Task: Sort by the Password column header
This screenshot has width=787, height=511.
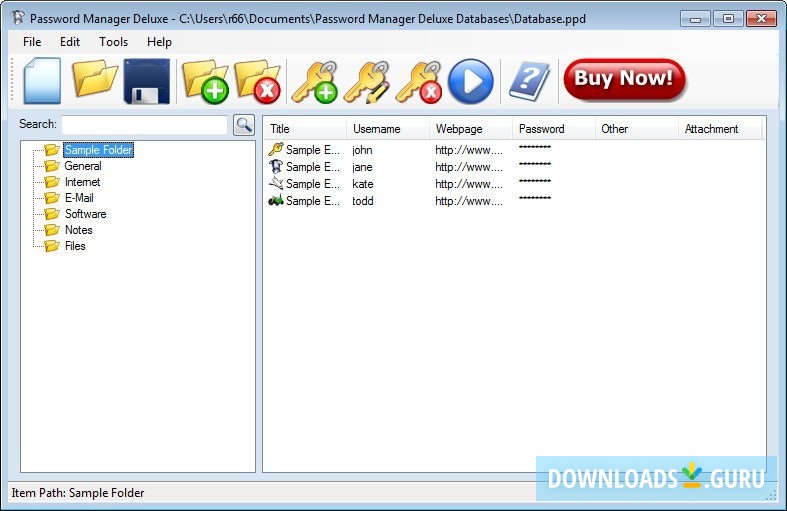Action: point(554,129)
